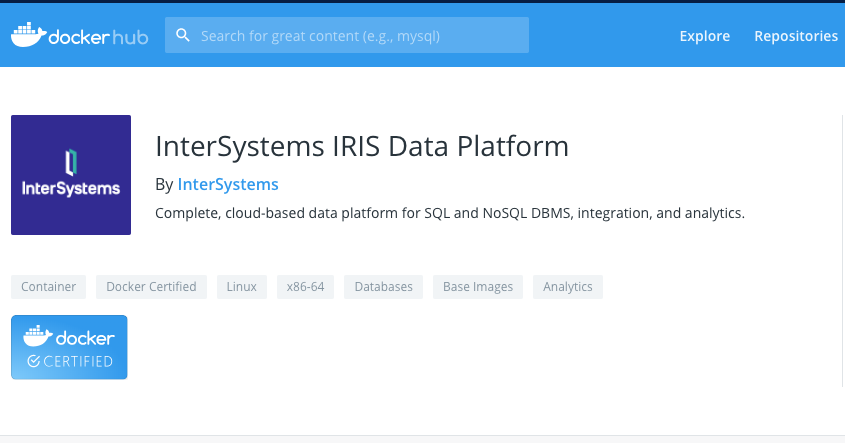The height and width of the screenshot is (443, 845).
Task: Click the Docker whale logo in header
Action: click(28, 35)
